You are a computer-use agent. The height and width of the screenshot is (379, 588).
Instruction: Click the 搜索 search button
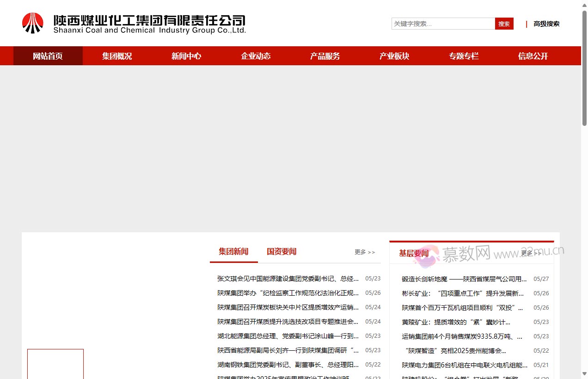pyautogui.click(x=504, y=24)
